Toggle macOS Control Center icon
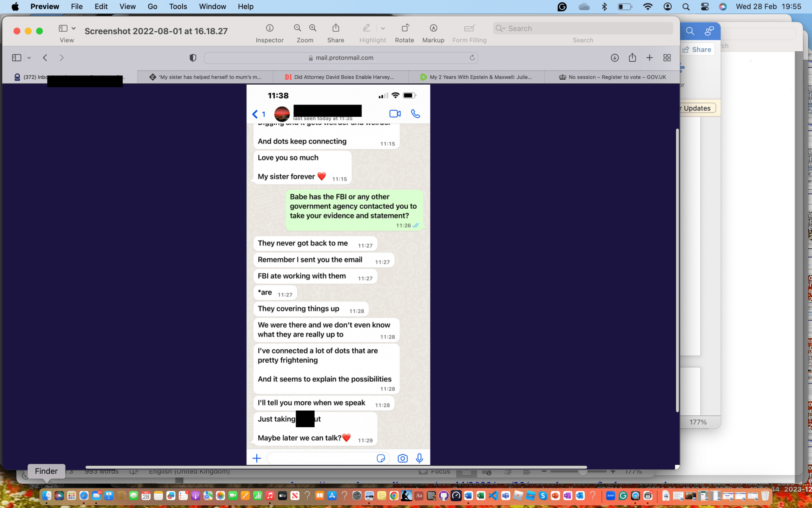 705,6
